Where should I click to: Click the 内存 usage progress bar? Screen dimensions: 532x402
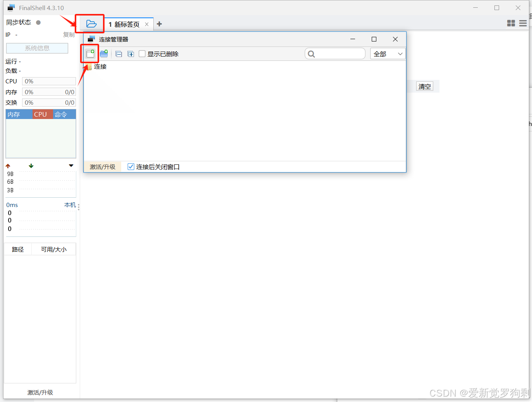(49, 92)
